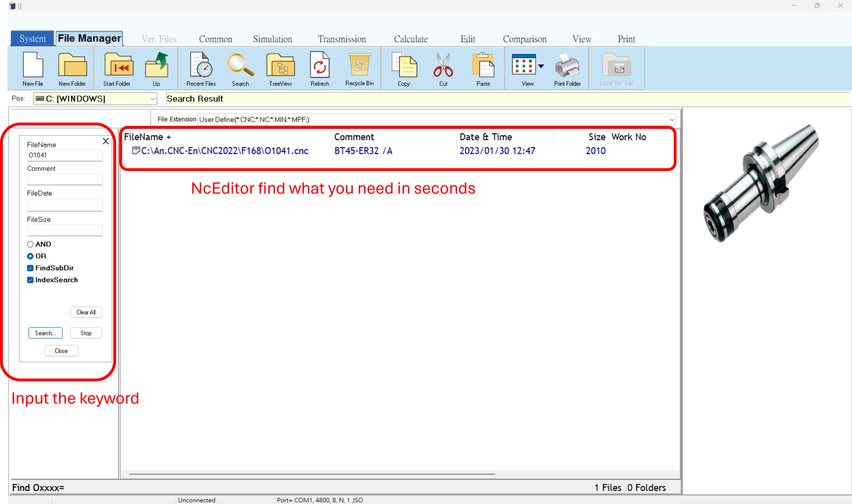
Task: Open the Recycle Bin tool
Action: tap(359, 65)
